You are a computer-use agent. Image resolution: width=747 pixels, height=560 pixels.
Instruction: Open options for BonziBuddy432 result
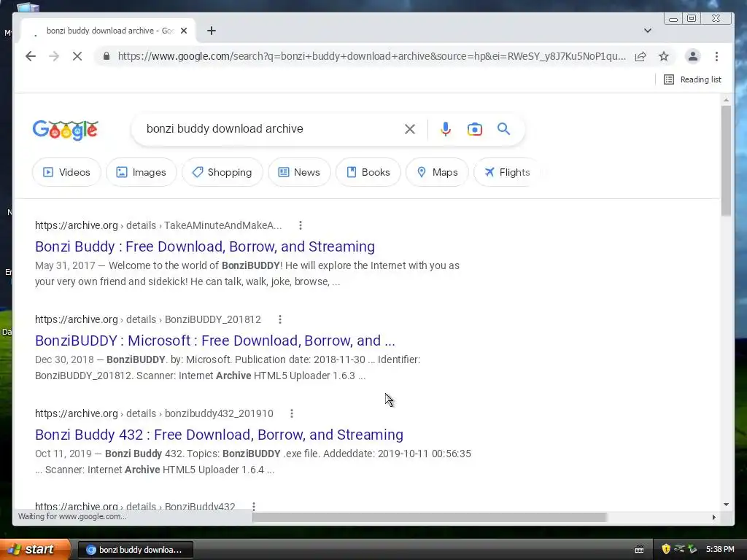(253, 506)
